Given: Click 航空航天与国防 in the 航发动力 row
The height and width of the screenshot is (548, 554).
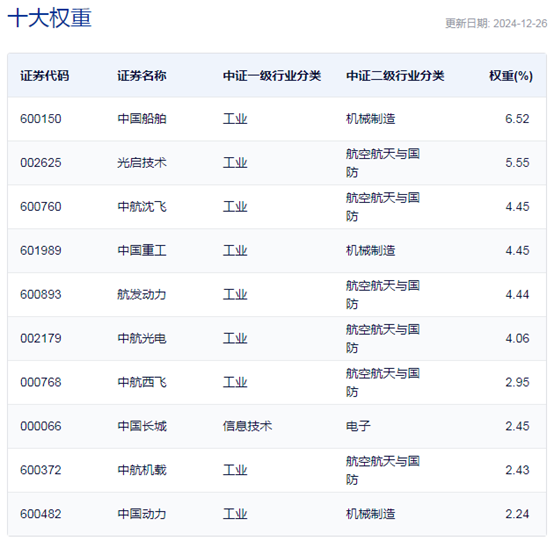Looking at the screenshot, I should [383, 295].
